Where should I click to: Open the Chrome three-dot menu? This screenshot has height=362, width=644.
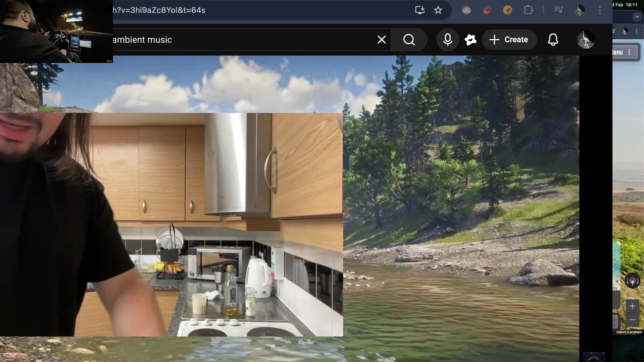coord(600,10)
